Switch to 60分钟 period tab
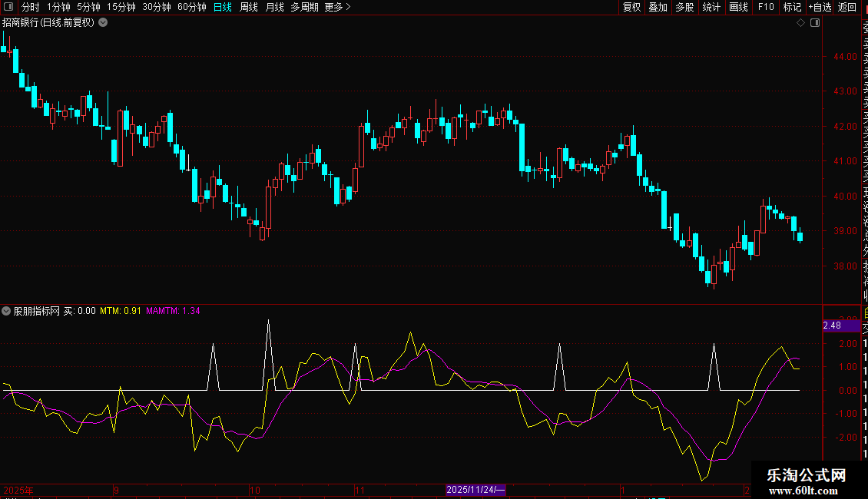 click(191, 7)
